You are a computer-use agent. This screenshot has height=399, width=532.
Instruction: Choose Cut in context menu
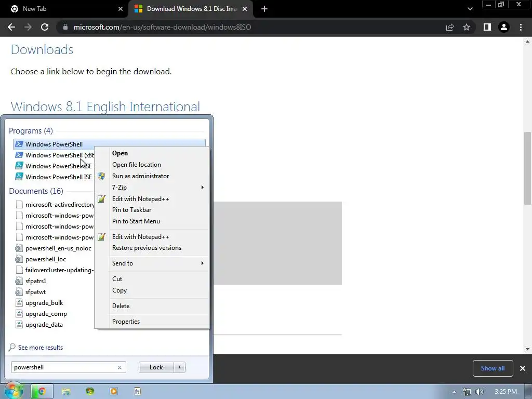117,279
